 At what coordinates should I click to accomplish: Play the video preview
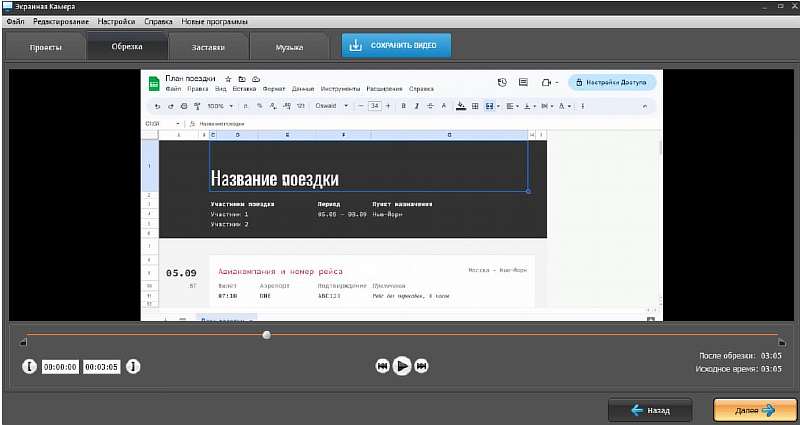point(401,366)
